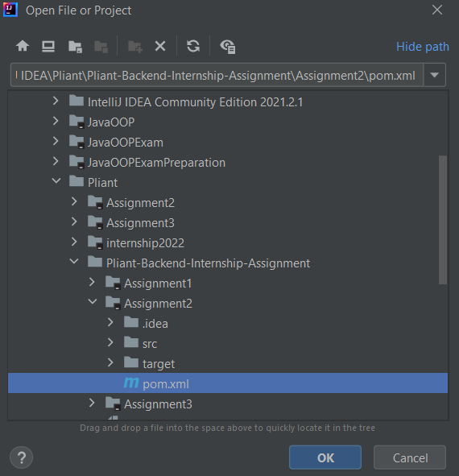
Task: Delete the selected item using X icon
Action: pos(160,47)
